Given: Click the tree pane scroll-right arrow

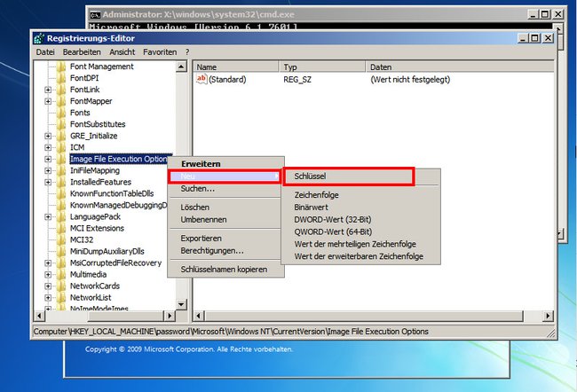Looking at the screenshot, I should tap(170, 316).
